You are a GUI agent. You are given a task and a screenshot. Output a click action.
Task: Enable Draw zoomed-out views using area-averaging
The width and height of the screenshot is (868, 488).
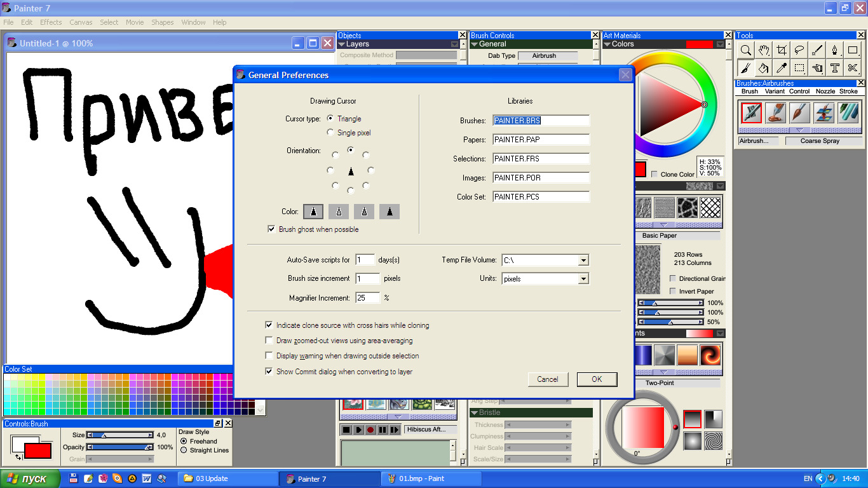click(269, 341)
